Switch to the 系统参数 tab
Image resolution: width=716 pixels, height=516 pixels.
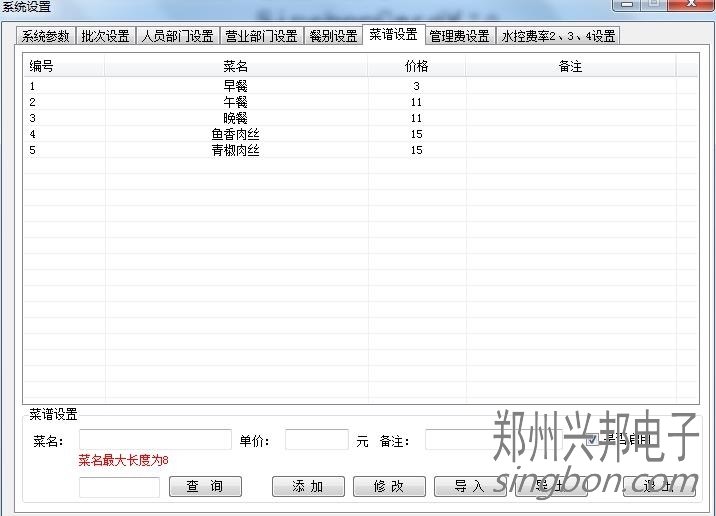pos(46,36)
